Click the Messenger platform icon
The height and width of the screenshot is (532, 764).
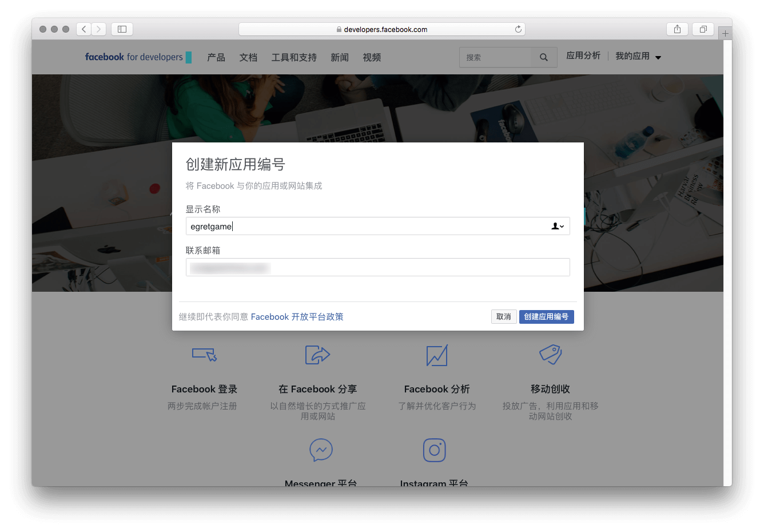pos(321,450)
